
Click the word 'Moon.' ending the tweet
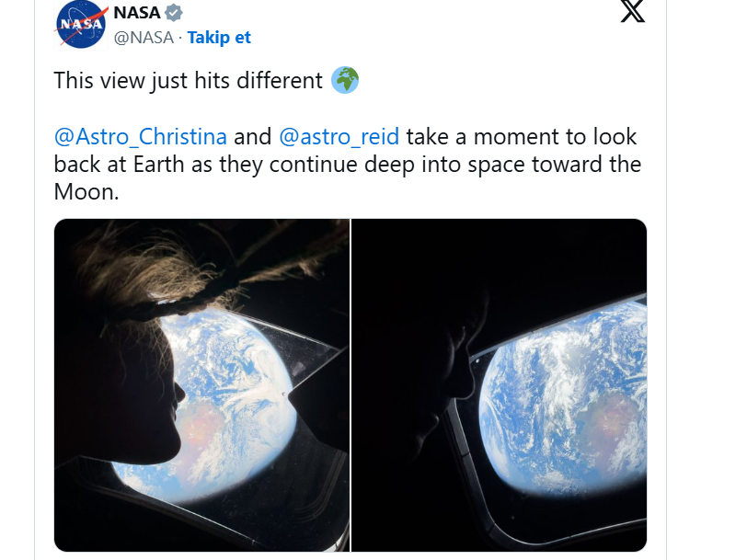[87, 194]
